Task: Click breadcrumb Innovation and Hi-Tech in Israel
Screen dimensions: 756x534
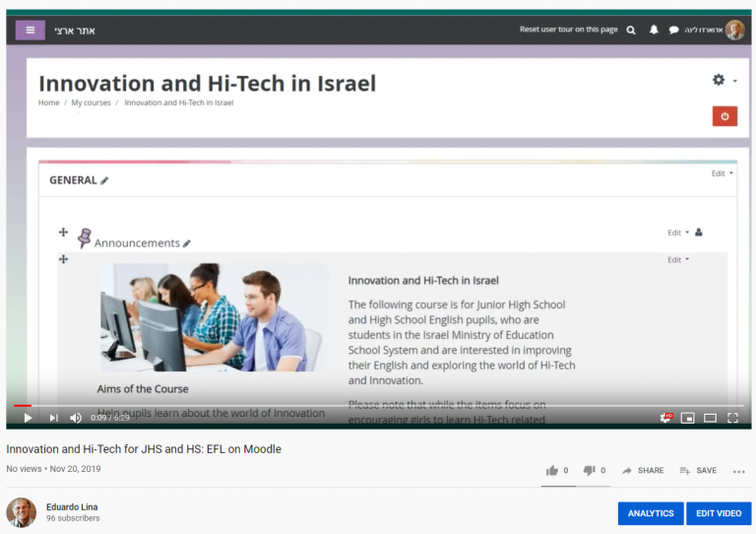Action: 179,102
